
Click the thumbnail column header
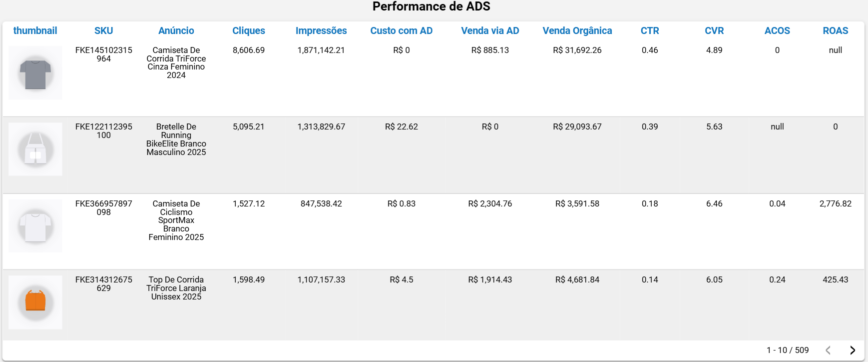click(35, 30)
